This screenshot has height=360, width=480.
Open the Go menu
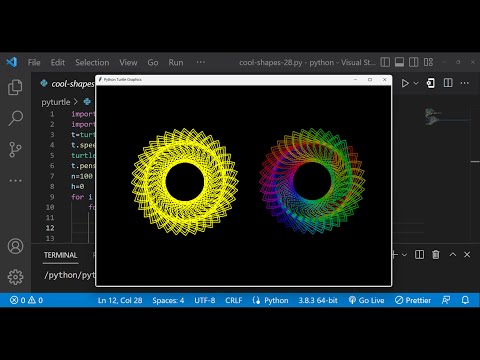point(153,62)
